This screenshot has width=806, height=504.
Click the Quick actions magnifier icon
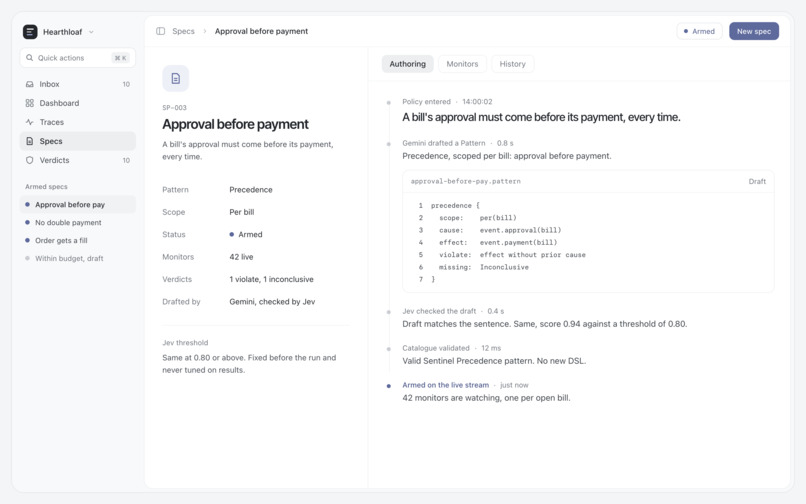pos(30,58)
